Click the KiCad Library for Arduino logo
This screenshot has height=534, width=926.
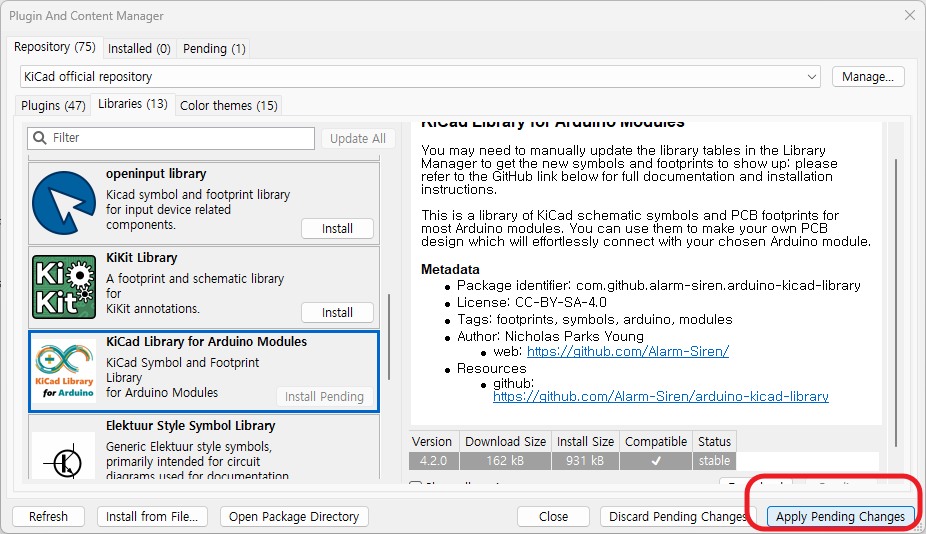pyautogui.click(x=64, y=371)
